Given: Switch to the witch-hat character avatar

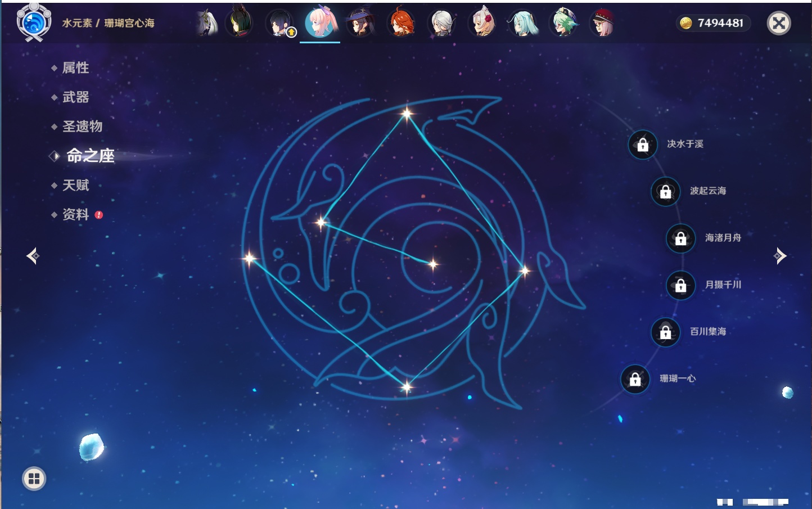Looking at the screenshot, I should [x=360, y=23].
